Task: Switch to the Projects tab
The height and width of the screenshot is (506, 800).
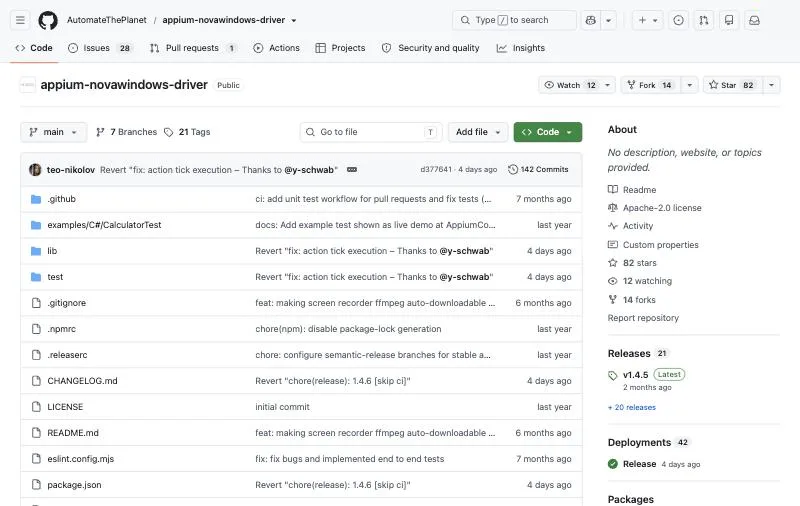Action: click(x=340, y=48)
